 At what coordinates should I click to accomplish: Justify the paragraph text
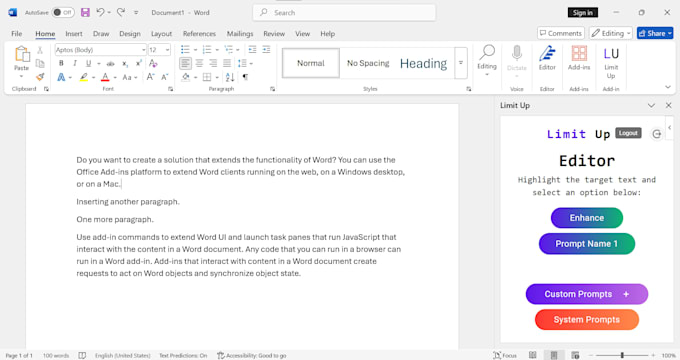click(227, 63)
